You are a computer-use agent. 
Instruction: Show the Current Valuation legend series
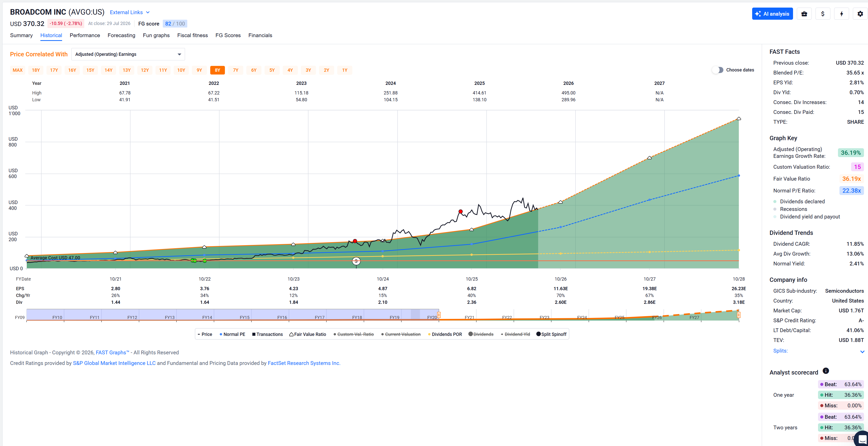click(401, 334)
